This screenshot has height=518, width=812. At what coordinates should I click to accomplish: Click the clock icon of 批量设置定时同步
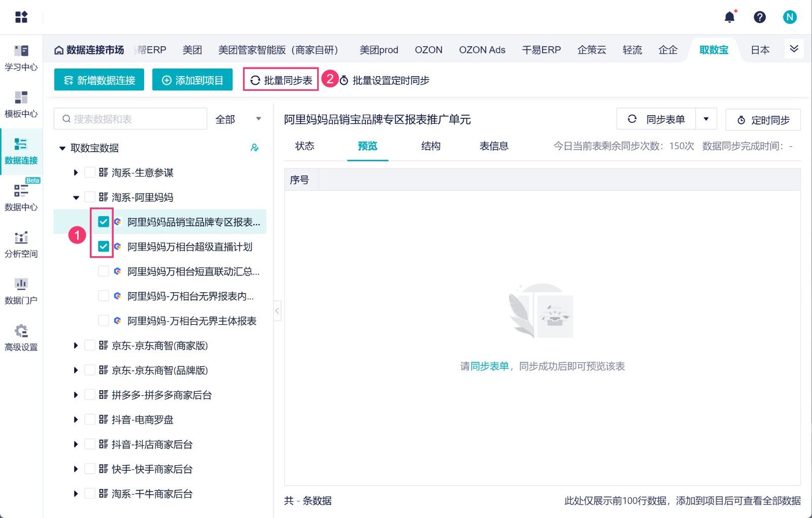click(x=344, y=81)
